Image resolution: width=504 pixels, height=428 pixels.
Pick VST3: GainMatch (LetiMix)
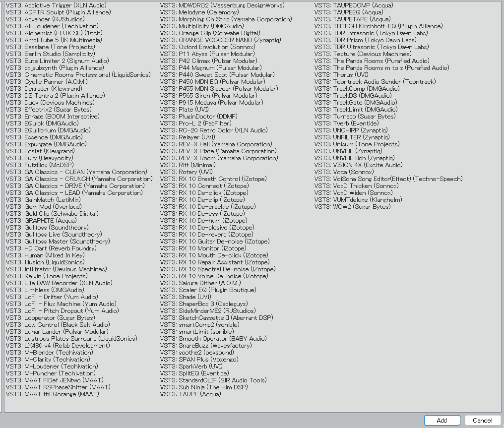coord(43,199)
